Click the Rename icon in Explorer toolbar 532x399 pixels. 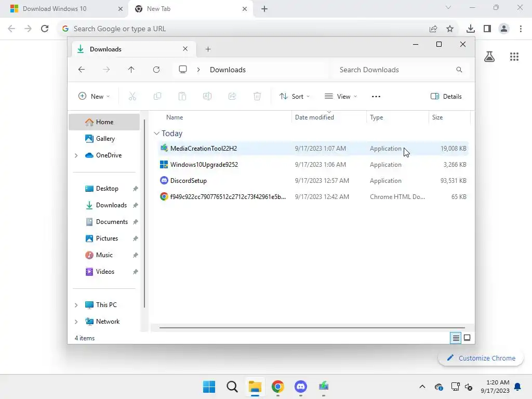click(207, 96)
